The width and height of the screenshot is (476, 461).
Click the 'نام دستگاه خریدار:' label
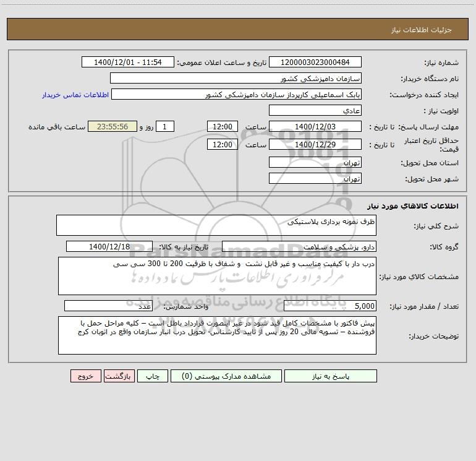click(x=430, y=79)
